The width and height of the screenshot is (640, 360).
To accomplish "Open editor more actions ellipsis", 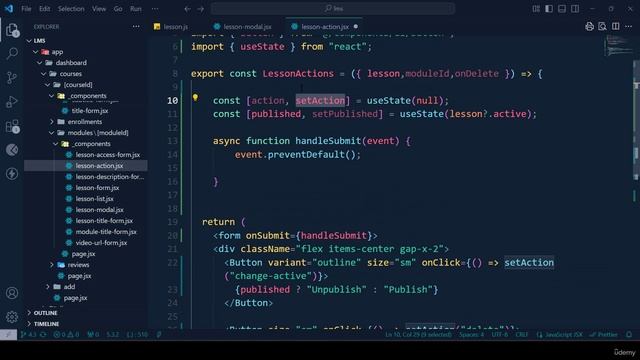I will click(x=628, y=27).
